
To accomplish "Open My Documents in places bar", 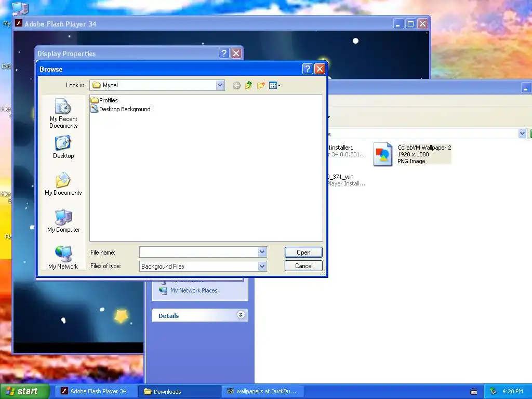I will click(63, 184).
